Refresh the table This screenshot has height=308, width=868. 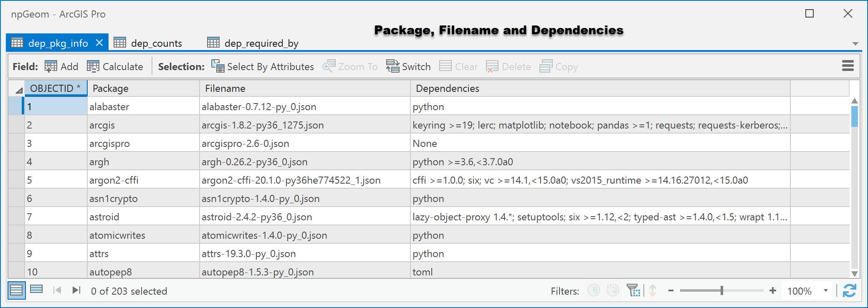(849, 290)
